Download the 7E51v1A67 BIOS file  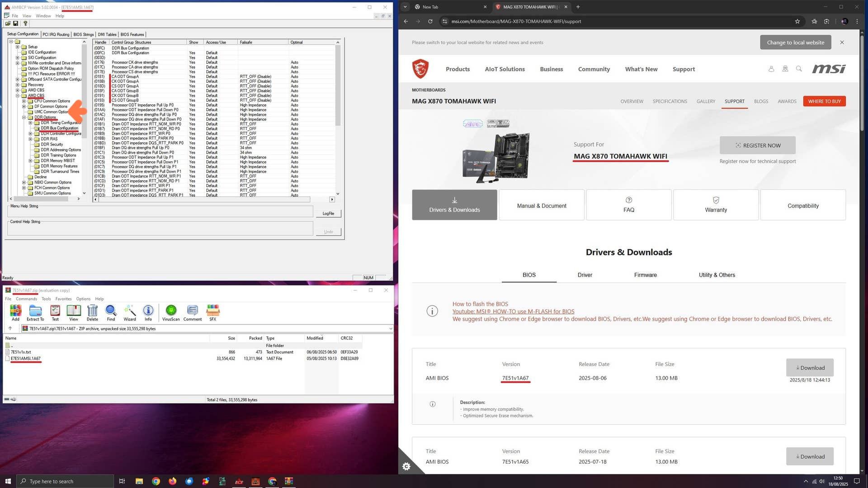[809, 368]
